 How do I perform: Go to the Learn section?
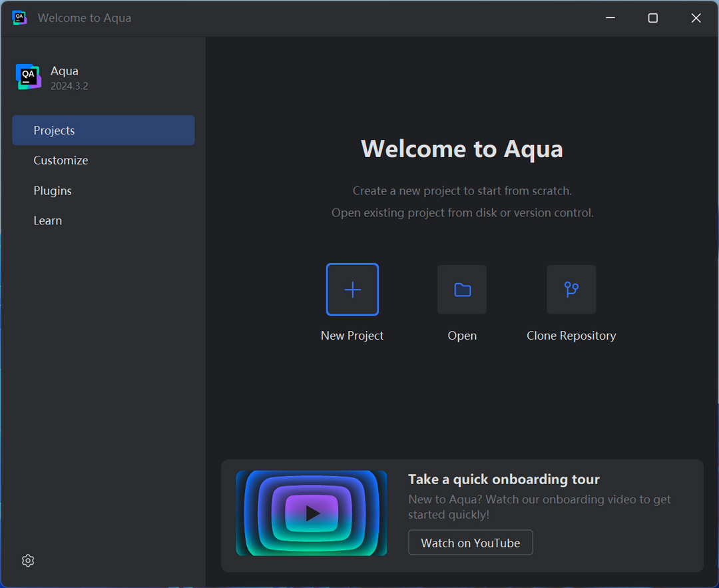click(48, 220)
